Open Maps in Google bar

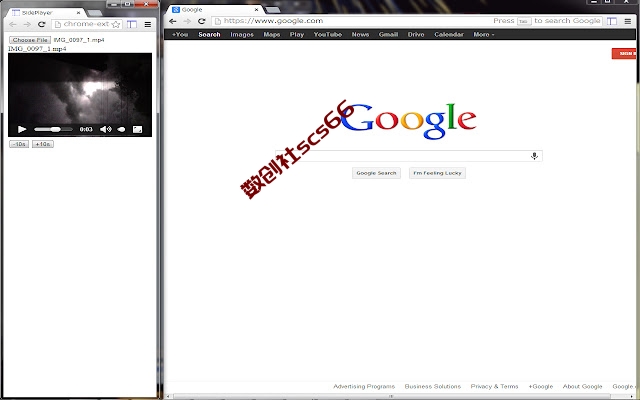pos(272,35)
